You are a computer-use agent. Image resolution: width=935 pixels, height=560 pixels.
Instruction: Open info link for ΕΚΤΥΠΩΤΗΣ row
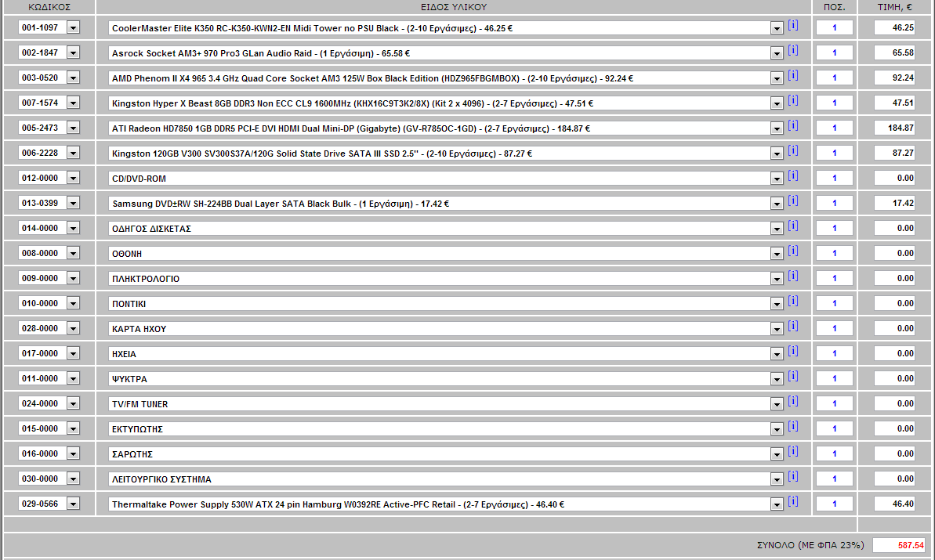tap(793, 425)
